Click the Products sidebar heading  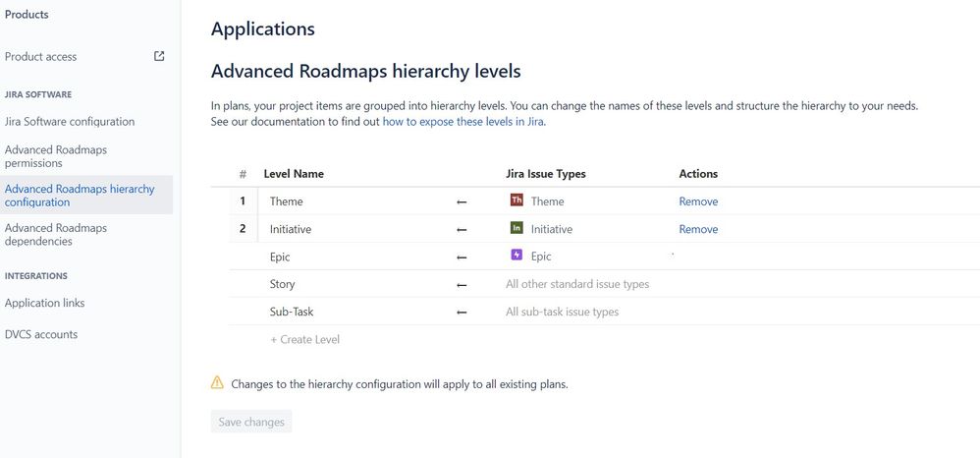pos(27,15)
